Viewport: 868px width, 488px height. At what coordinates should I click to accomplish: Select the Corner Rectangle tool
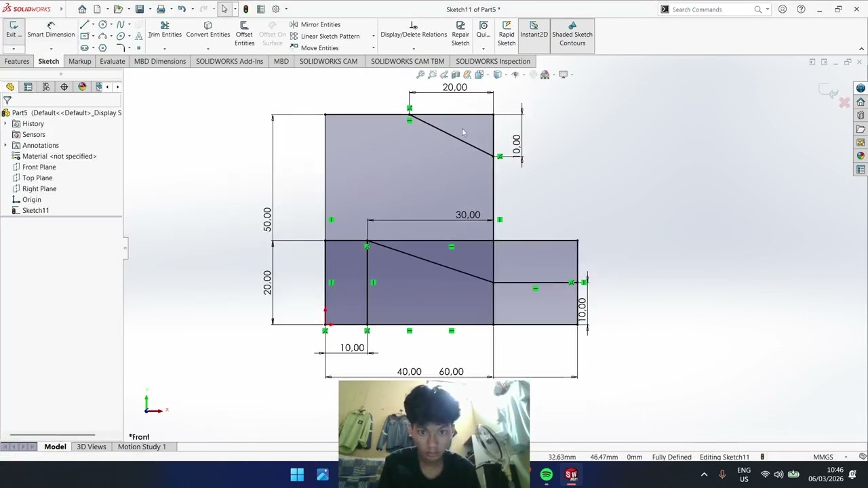tap(84, 35)
